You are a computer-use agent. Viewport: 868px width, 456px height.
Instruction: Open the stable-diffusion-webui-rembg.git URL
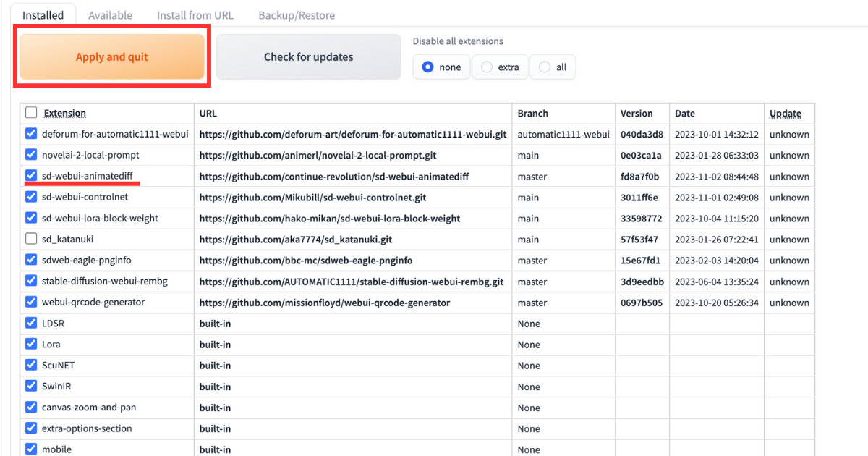350,282
